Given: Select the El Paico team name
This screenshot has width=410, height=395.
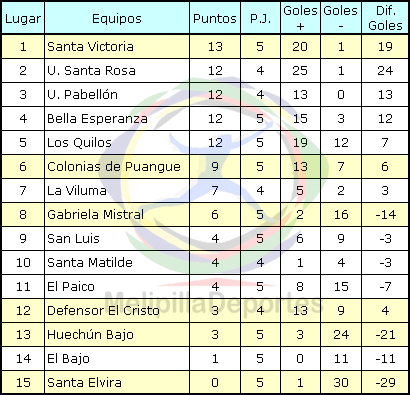Looking at the screenshot, I should click(x=71, y=287).
